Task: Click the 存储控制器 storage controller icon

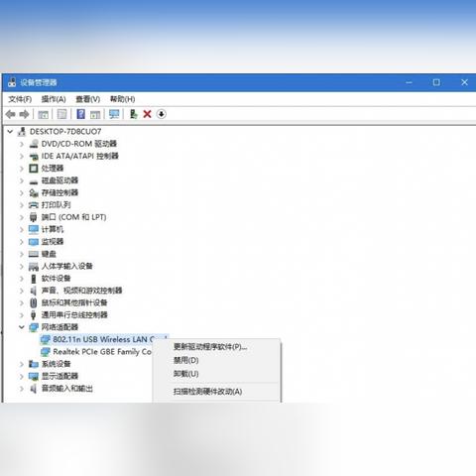Action: point(34,192)
